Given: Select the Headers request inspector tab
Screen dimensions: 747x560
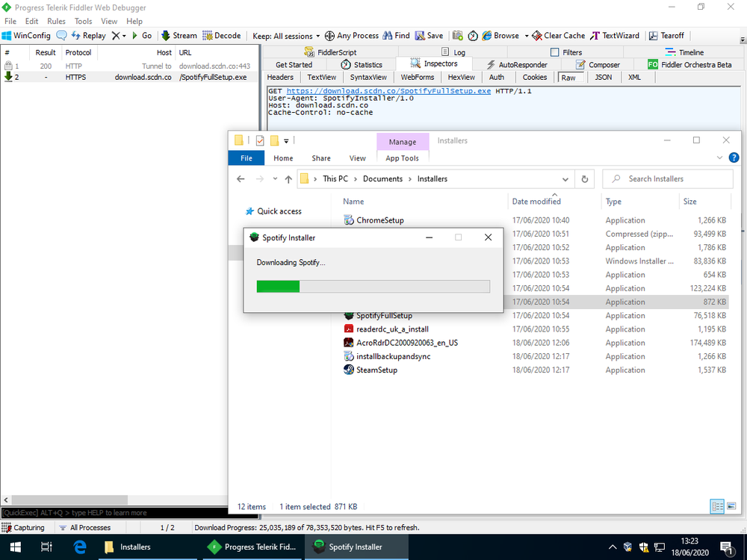Looking at the screenshot, I should (280, 77).
